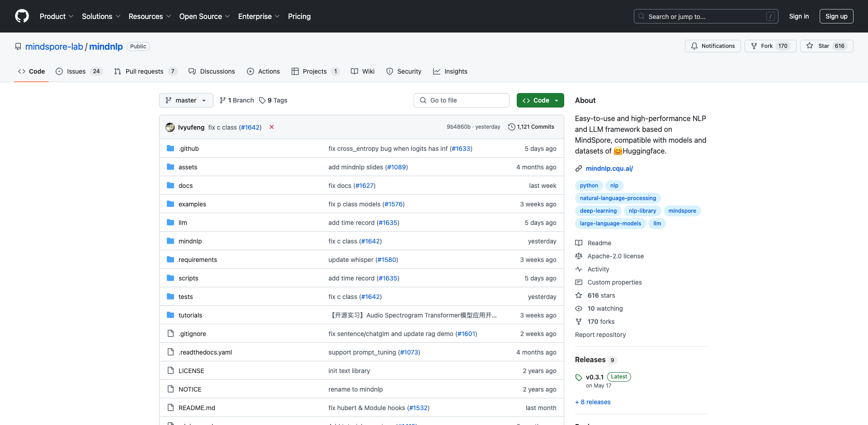
Task: Open the Wiki book icon tab
Action: (x=354, y=71)
